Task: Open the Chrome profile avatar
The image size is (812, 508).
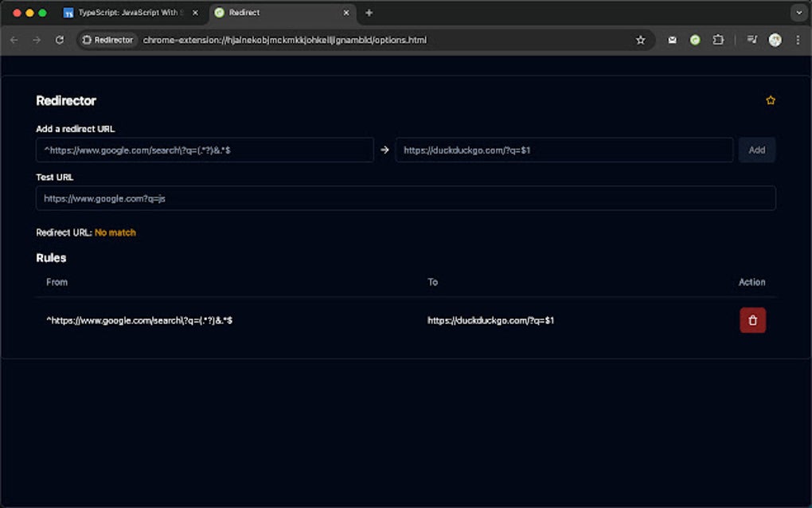Action: (775, 39)
